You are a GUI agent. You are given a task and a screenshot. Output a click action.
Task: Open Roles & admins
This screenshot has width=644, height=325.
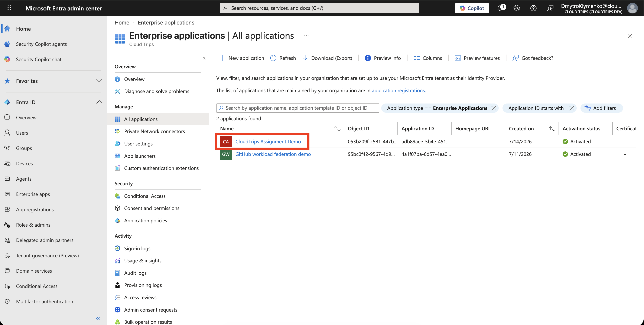tap(33, 224)
